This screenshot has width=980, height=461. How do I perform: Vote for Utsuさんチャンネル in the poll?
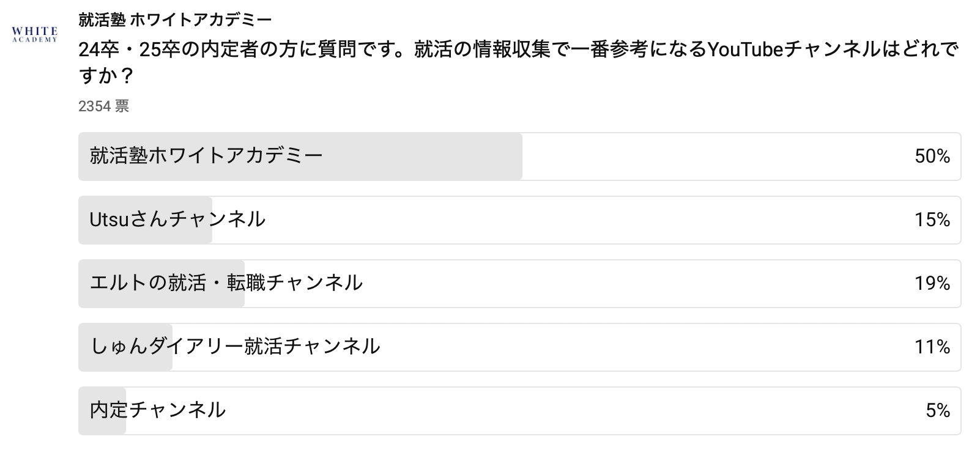(x=177, y=219)
